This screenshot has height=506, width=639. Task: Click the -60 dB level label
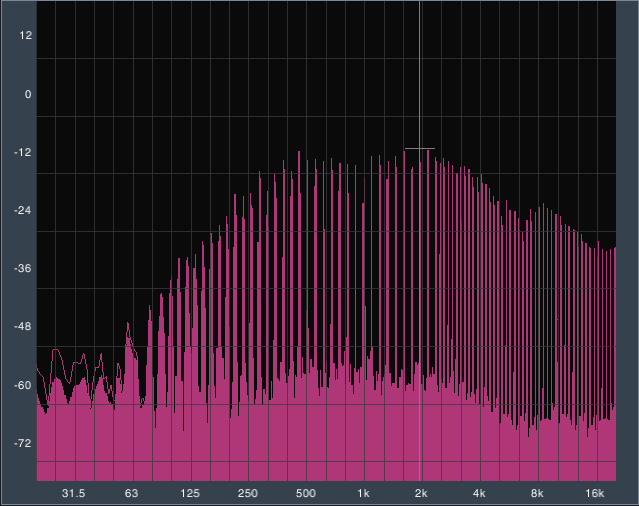coord(23,385)
